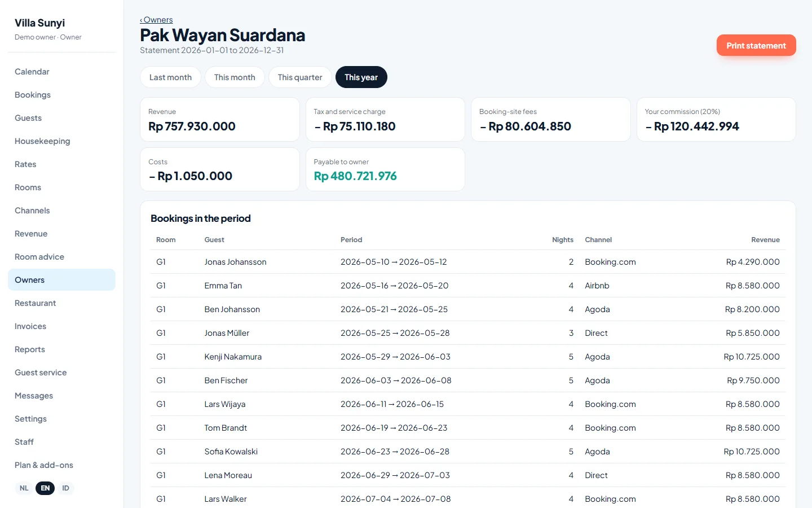The height and width of the screenshot is (508, 812).
Task: Select the This quarter period filter
Action: (x=300, y=77)
